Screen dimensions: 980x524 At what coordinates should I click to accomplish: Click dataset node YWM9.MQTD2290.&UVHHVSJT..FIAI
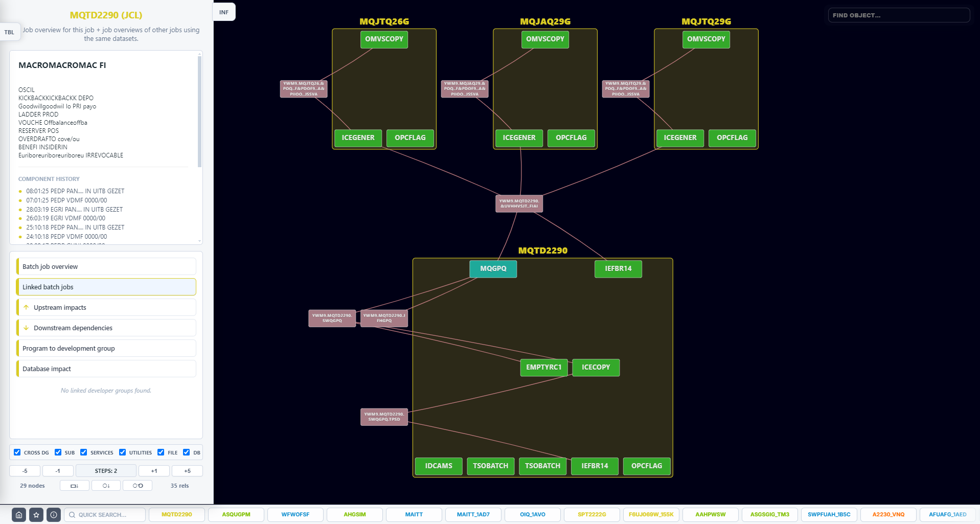(x=519, y=204)
